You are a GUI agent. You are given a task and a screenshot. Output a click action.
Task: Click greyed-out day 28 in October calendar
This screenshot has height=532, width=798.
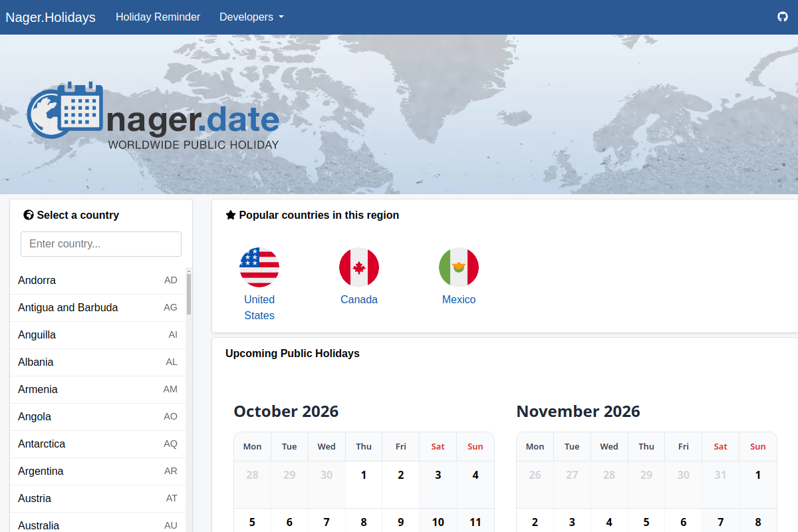coord(252,485)
